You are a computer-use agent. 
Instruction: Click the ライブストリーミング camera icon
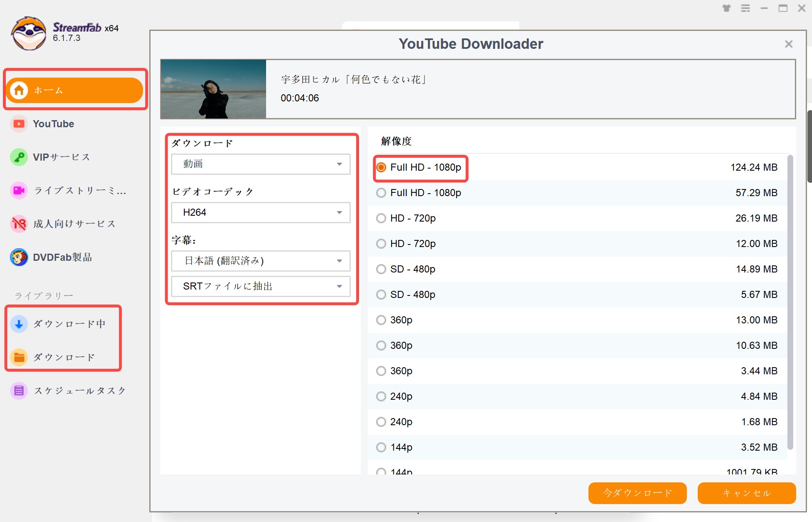coord(19,191)
